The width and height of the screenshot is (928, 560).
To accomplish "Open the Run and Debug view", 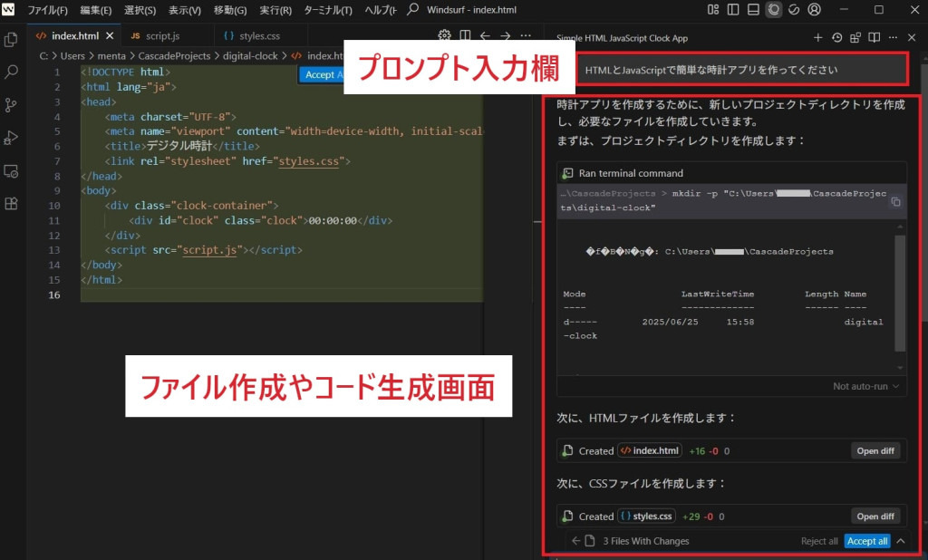I will tap(11, 138).
